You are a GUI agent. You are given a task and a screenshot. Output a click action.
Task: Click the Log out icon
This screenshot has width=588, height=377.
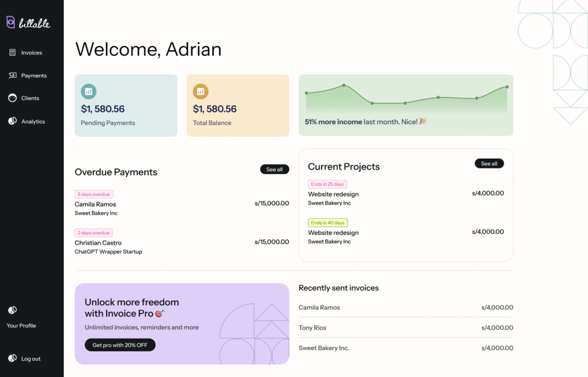click(12, 358)
